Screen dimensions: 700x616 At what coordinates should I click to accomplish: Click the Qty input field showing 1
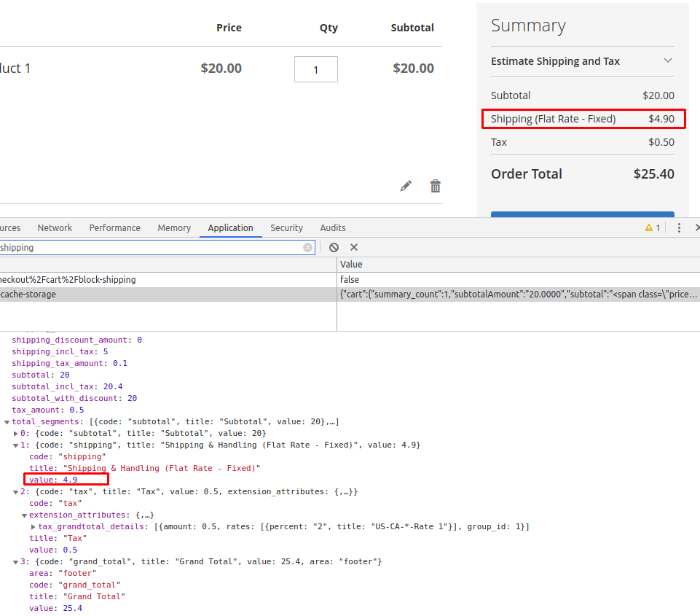click(315, 69)
